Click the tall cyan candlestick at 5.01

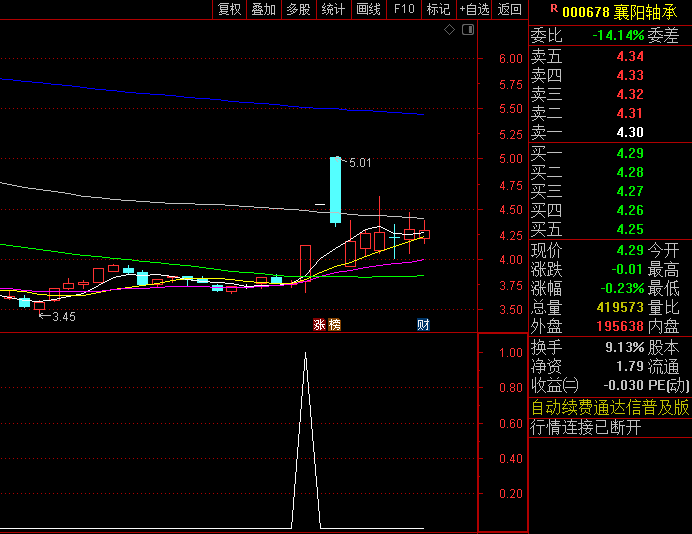click(335, 190)
